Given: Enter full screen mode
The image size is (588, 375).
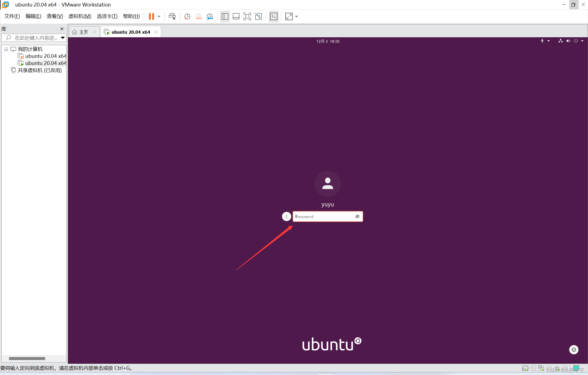Looking at the screenshot, I should (247, 17).
